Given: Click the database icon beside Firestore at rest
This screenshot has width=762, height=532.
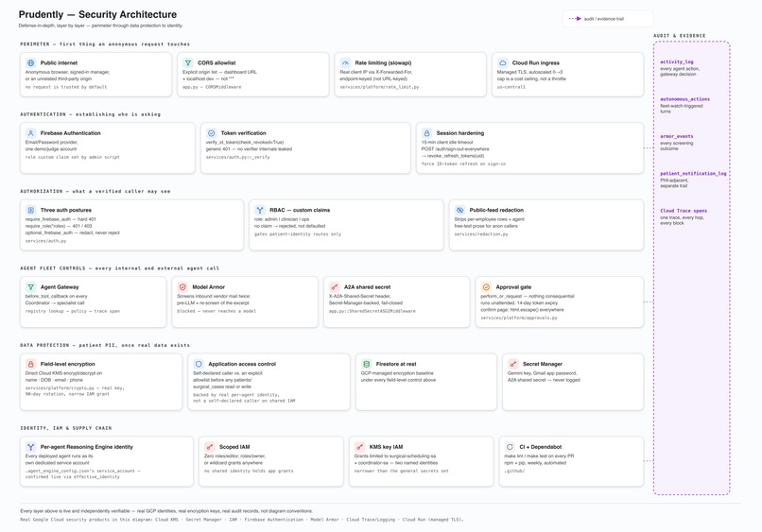Looking at the screenshot, I should point(367,364).
